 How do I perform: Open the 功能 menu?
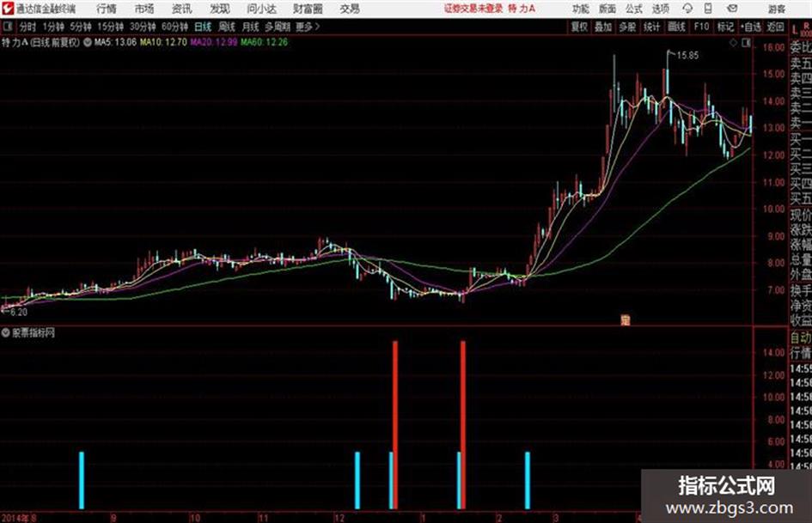(581, 9)
